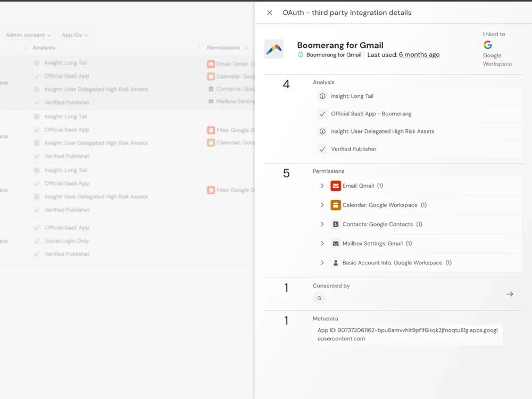
Task: Click 'Insight: Long Tail' text in details panel
Action: [352, 96]
